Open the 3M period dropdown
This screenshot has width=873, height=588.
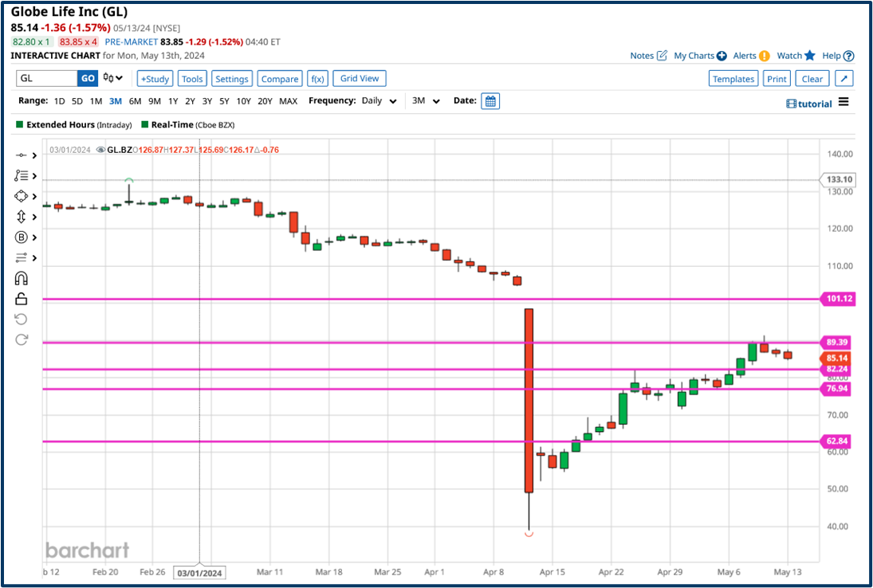click(426, 101)
